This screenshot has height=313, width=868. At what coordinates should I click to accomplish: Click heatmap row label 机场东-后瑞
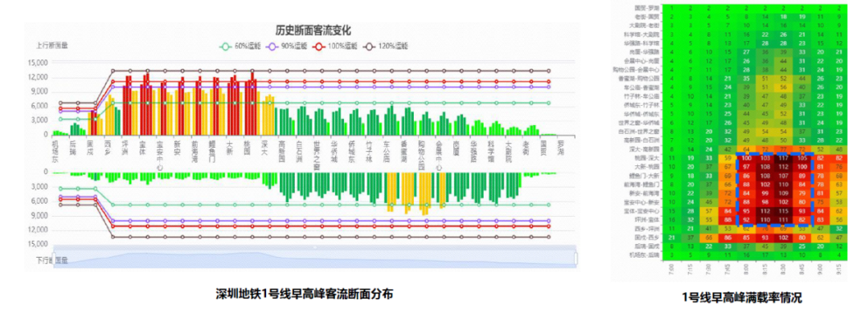pyautogui.click(x=645, y=255)
